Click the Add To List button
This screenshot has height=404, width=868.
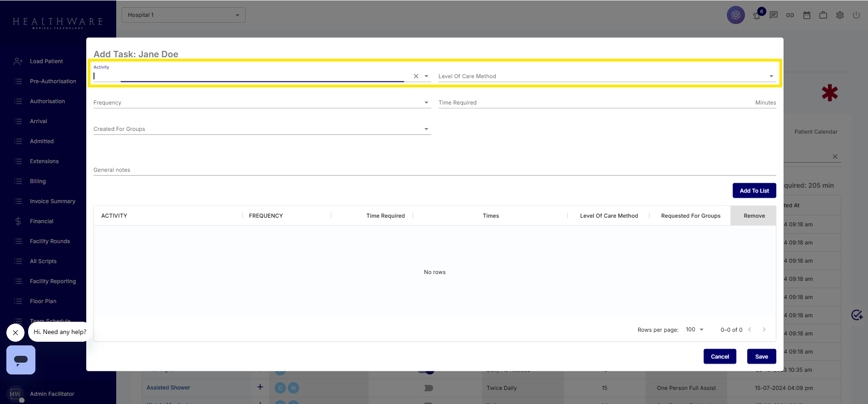(754, 191)
